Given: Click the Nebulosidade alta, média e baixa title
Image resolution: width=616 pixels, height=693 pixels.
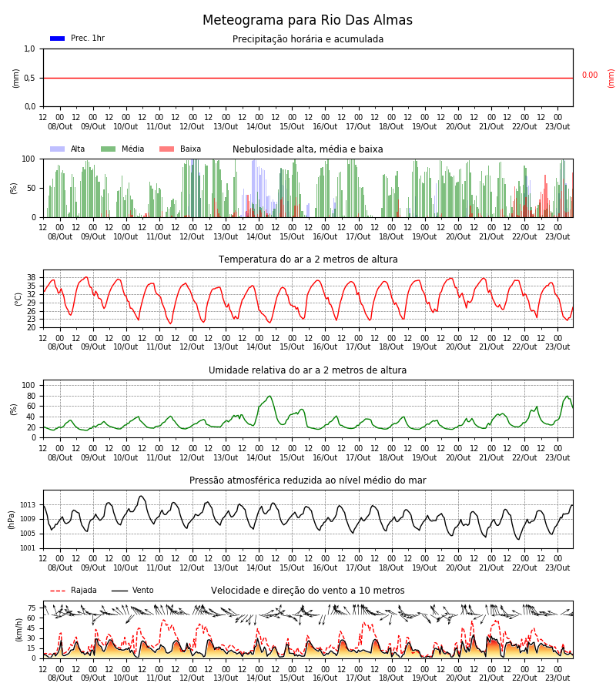Looking at the screenshot, I should point(307,149).
